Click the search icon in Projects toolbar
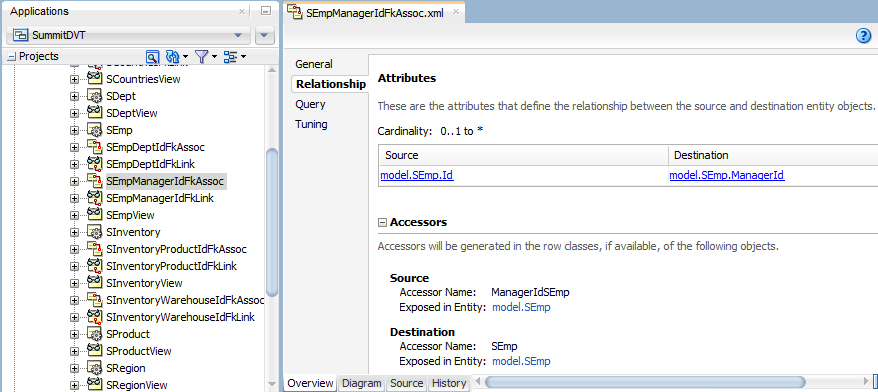This screenshot has width=878, height=392. 152,57
